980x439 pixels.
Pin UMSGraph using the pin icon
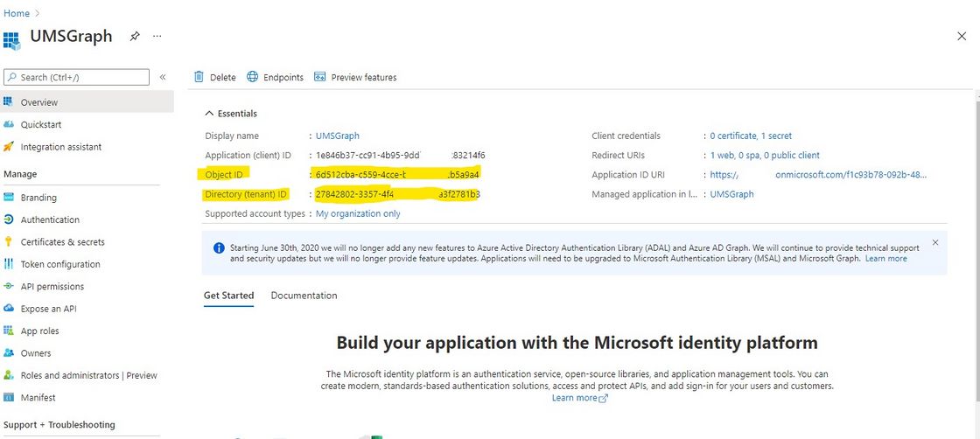[135, 37]
